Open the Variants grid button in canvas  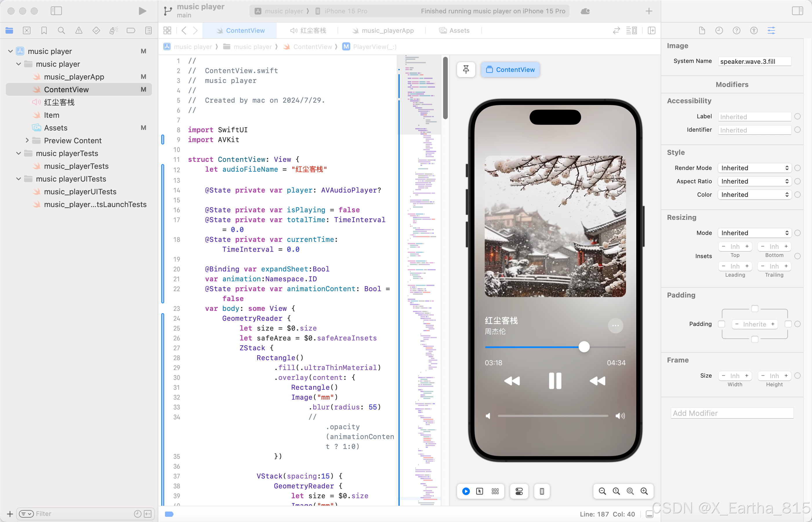click(495, 491)
